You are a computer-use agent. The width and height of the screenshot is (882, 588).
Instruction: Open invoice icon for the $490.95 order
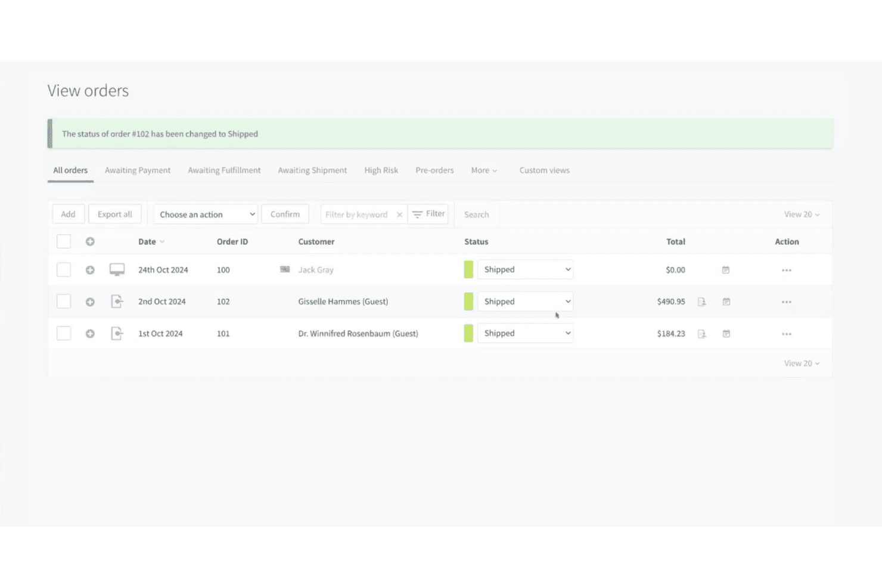702,302
